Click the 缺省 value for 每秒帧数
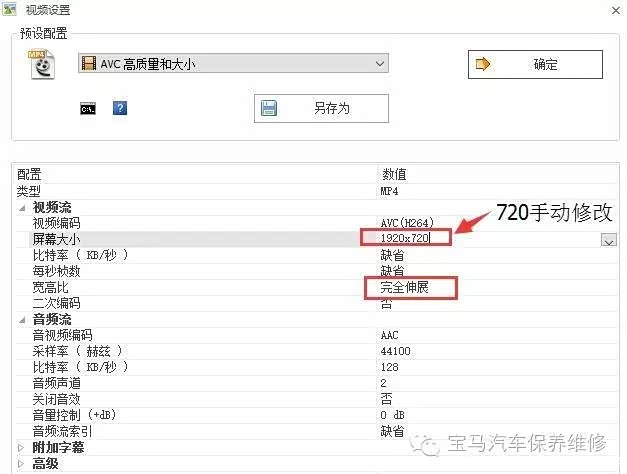627x474 pixels. pos(392,271)
